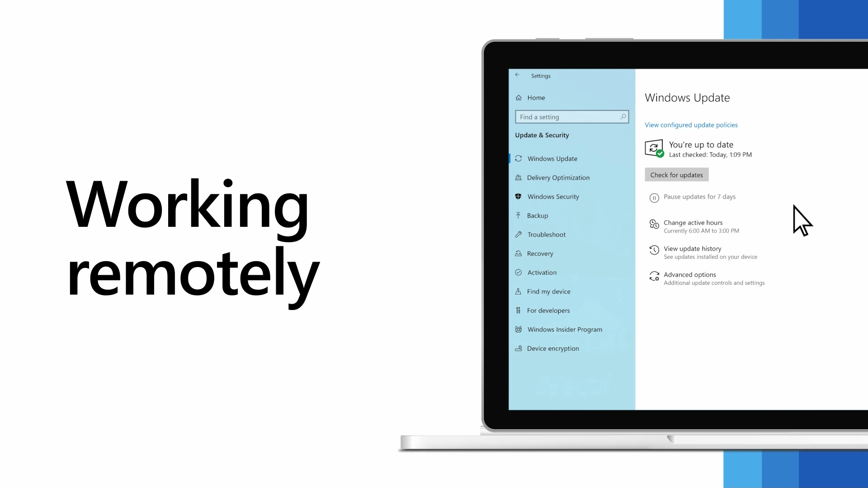Click the Activation icon

(x=519, y=272)
